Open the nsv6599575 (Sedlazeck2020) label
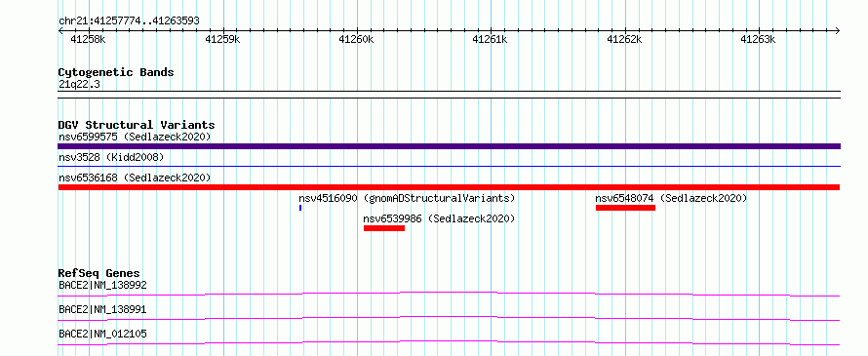The height and width of the screenshot is (356, 868). click(x=135, y=137)
